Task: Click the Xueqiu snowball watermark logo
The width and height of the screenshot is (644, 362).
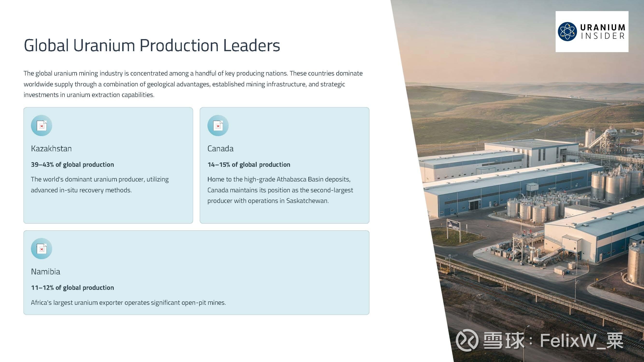Action: click(467, 340)
